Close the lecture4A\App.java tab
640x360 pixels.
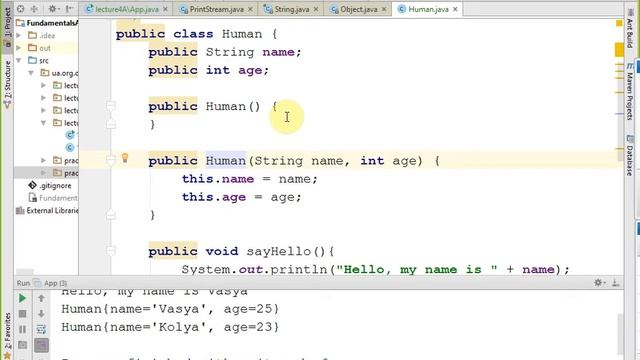click(x=165, y=9)
